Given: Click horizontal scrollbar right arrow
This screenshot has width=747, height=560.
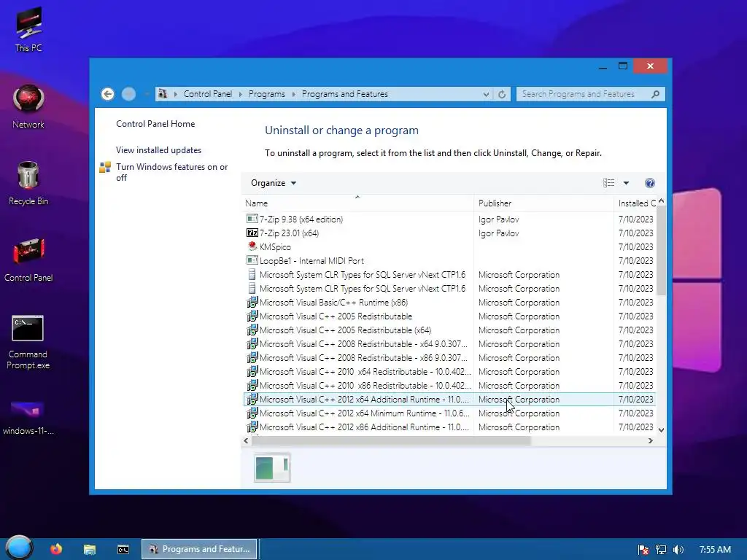Looking at the screenshot, I should [650, 441].
